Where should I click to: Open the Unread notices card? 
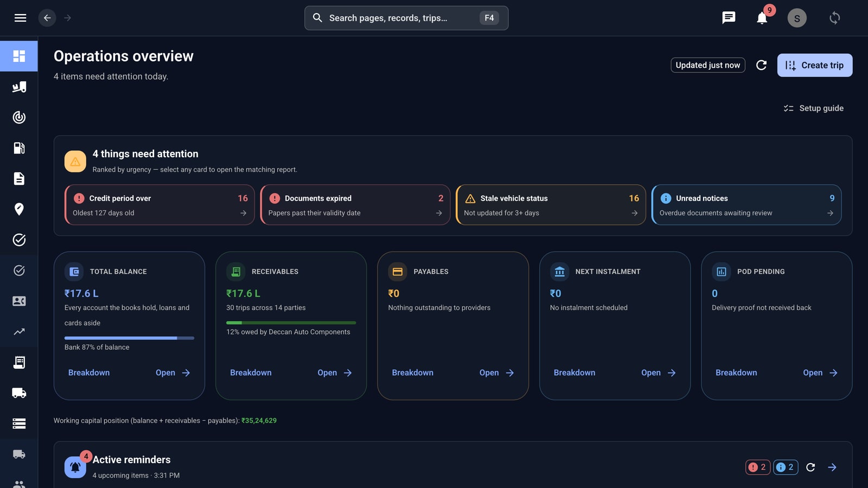[x=746, y=205]
